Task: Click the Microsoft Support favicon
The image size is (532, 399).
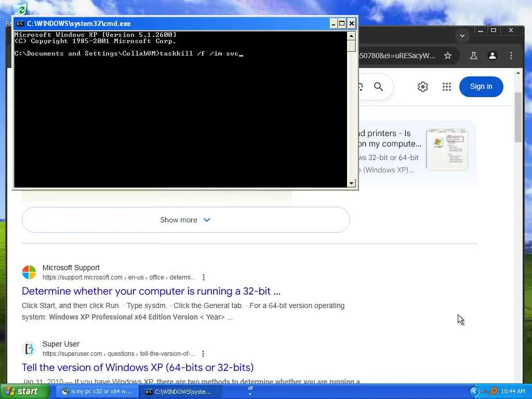Action: pos(29,272)
